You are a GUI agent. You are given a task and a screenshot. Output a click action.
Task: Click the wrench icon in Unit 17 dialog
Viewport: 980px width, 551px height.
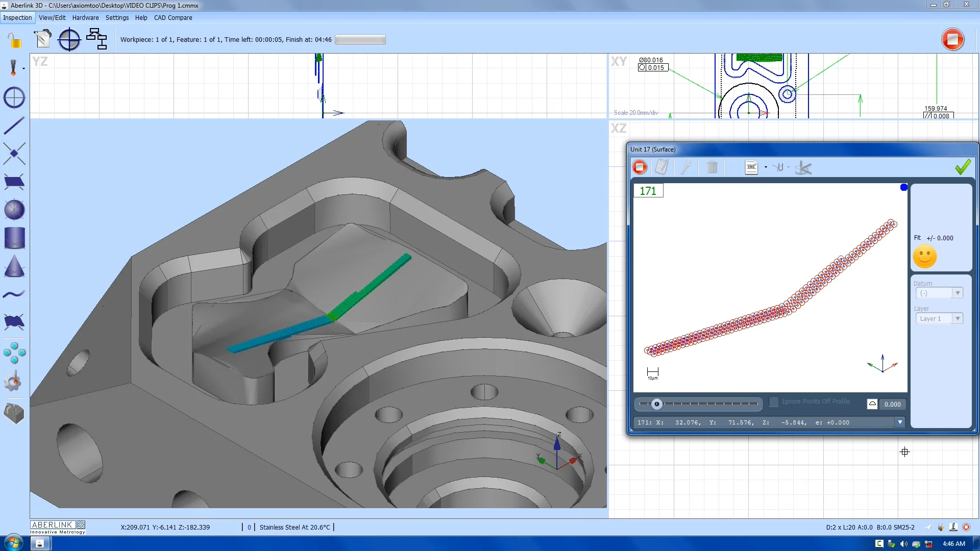686,167
